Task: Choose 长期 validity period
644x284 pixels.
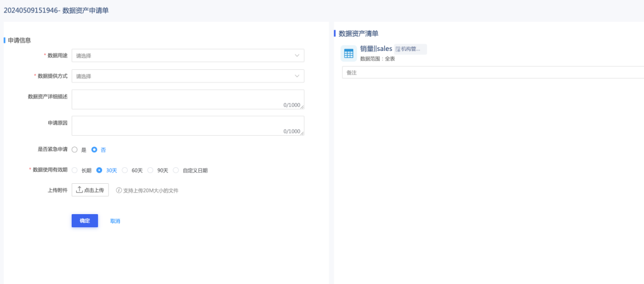Action: (75, 171)
